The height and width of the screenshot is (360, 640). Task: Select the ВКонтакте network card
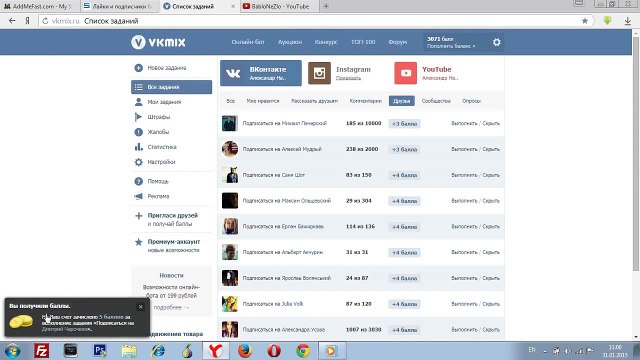coord(261,73)
